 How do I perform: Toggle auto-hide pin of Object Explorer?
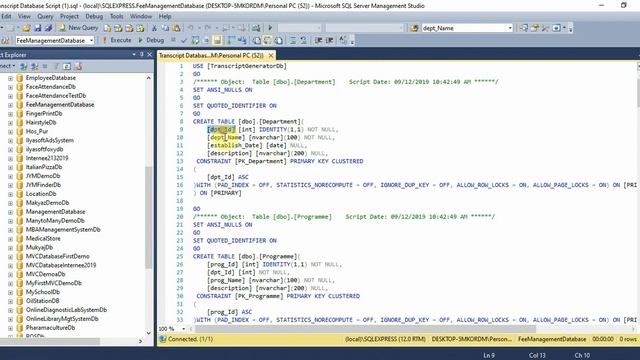[x=142, y=54]
